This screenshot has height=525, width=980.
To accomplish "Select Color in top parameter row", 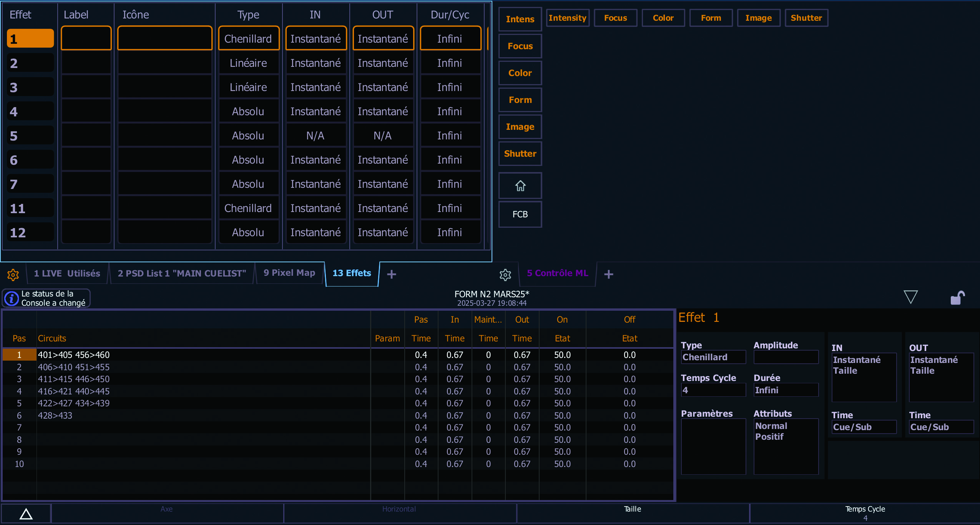I will coord(663,18).
